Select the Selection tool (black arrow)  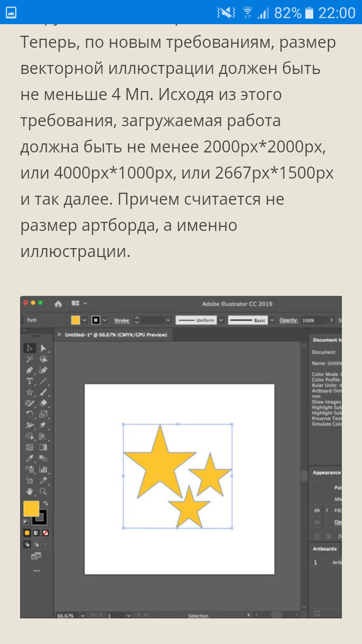click(x=29, y=348)
